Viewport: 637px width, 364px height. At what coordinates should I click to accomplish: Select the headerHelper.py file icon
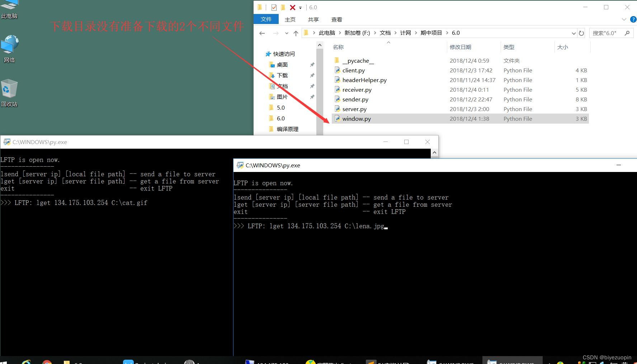337,80
